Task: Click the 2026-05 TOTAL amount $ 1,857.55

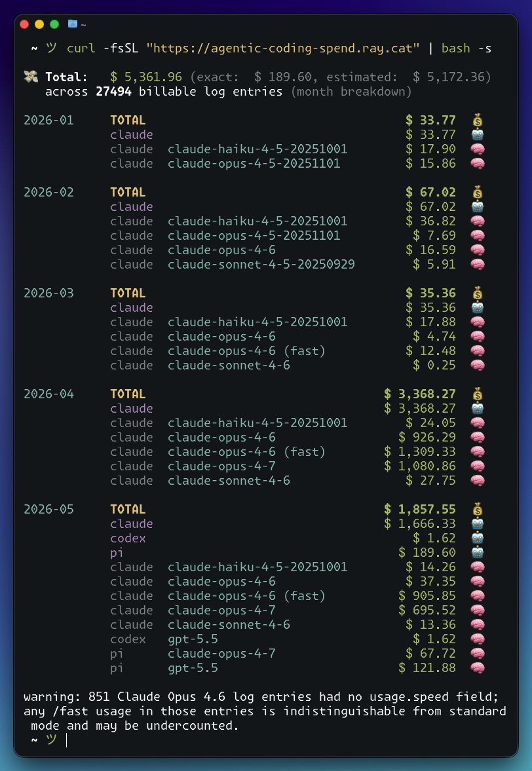Action: 420,510
